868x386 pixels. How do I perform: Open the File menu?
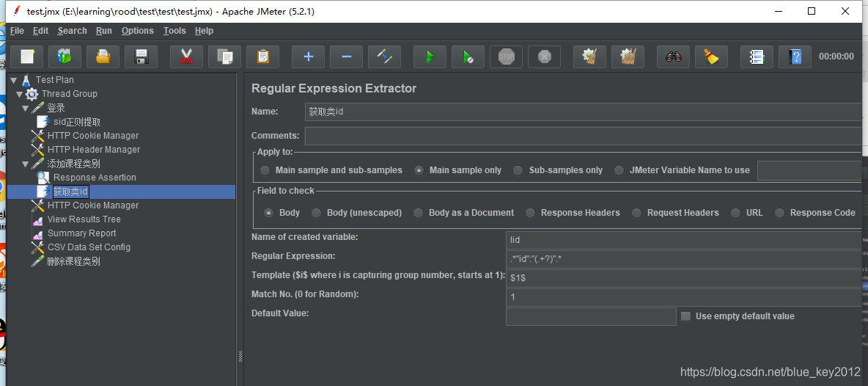click(x=17, y=31)
